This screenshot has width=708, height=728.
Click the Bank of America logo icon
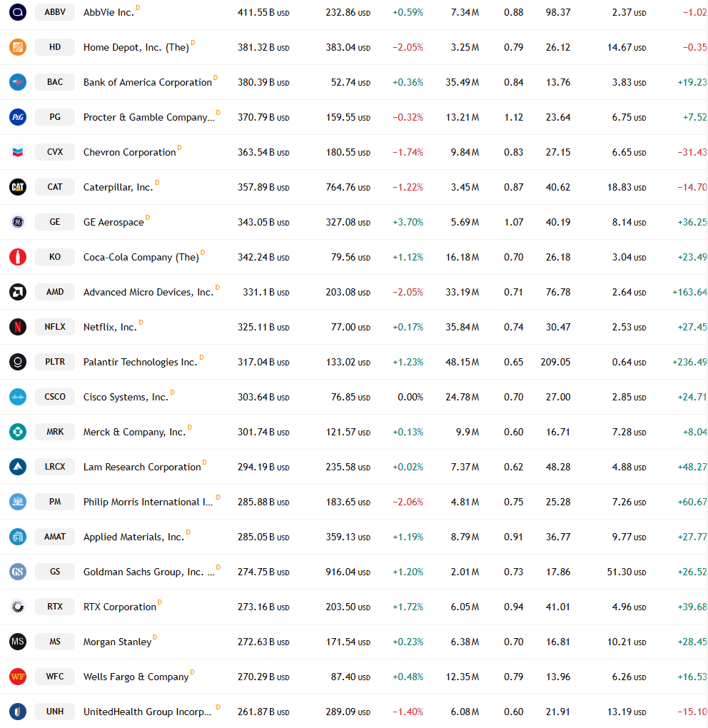(18, 82)
